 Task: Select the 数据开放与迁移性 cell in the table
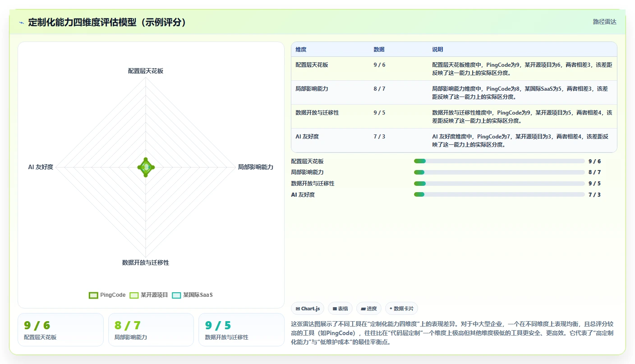click(x=317, y=113)
